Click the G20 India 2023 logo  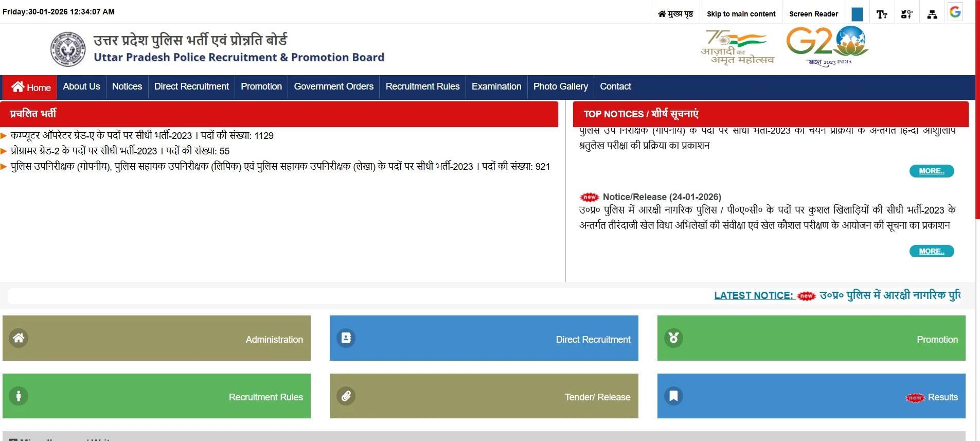827,47
